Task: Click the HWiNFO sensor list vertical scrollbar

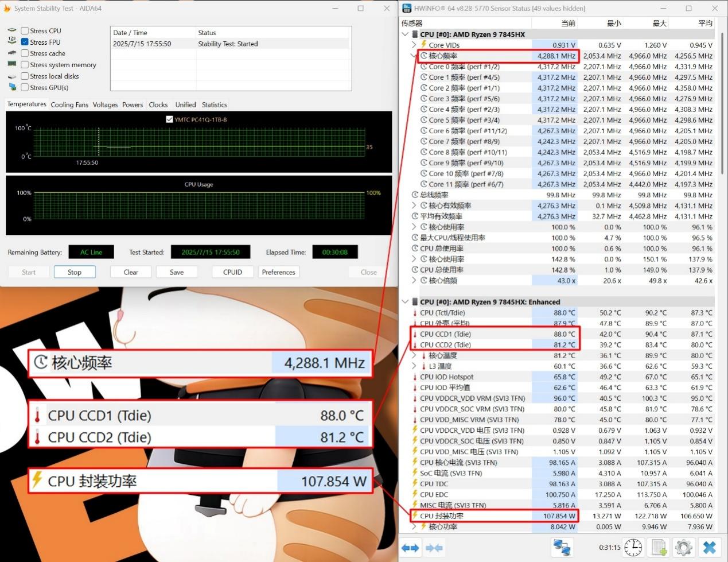Action: click(721, 103)
